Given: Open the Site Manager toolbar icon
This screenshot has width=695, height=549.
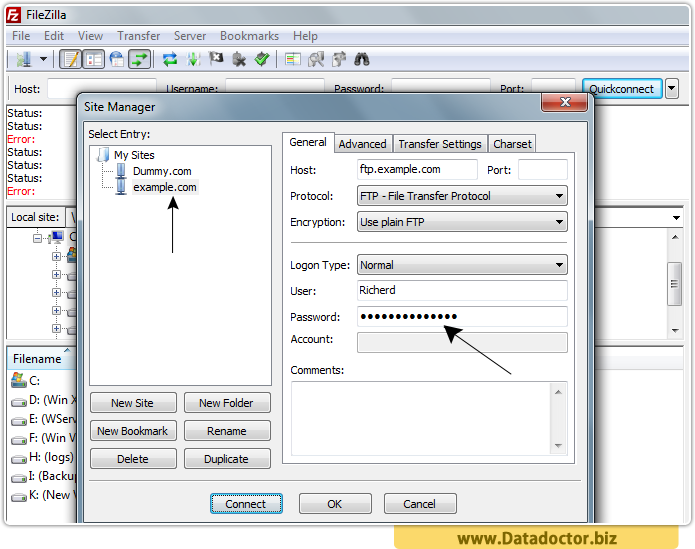Looking at the screenshot, I should pos(24,59).
